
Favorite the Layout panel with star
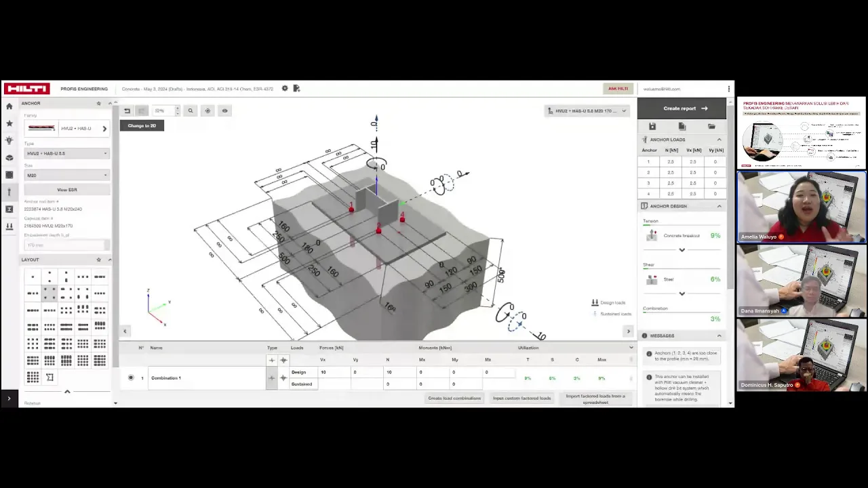pyautogui.click(x=99, y=260)
